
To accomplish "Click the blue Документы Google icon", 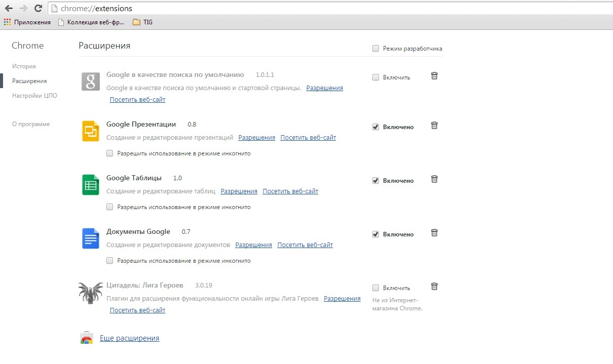I will click(x=91, y=238).
